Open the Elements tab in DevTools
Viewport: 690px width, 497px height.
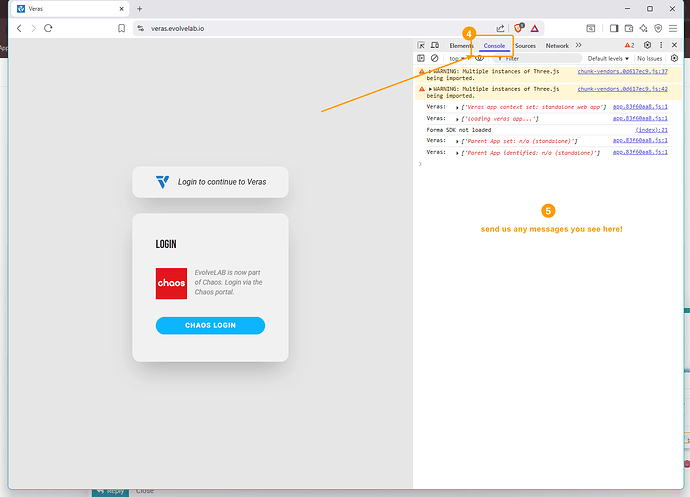[461, 46]
